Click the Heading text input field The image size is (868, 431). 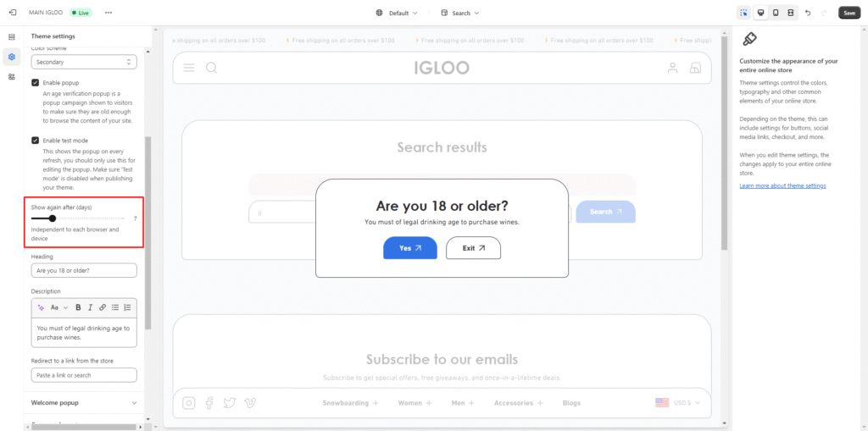[x=84, y=270]
